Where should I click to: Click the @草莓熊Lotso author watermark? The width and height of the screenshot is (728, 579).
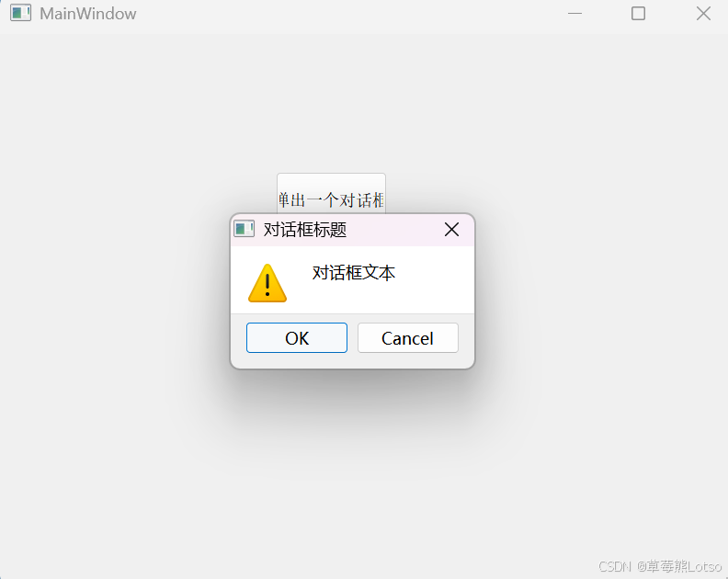(x=678, y=566)
